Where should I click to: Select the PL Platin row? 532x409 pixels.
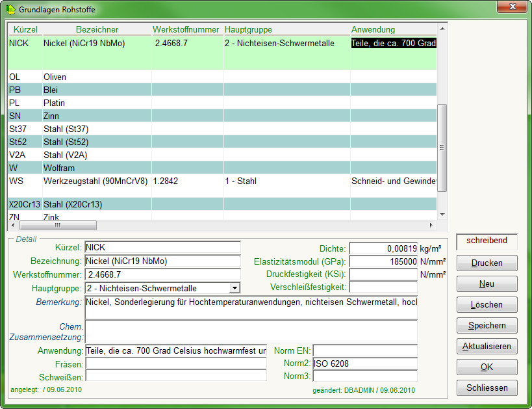[222, 103]
